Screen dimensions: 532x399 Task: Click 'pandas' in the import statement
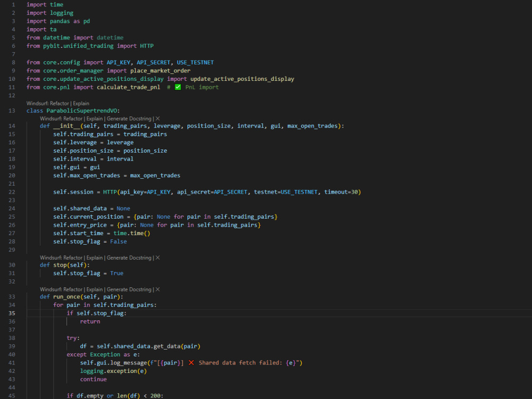coord(60,21)
